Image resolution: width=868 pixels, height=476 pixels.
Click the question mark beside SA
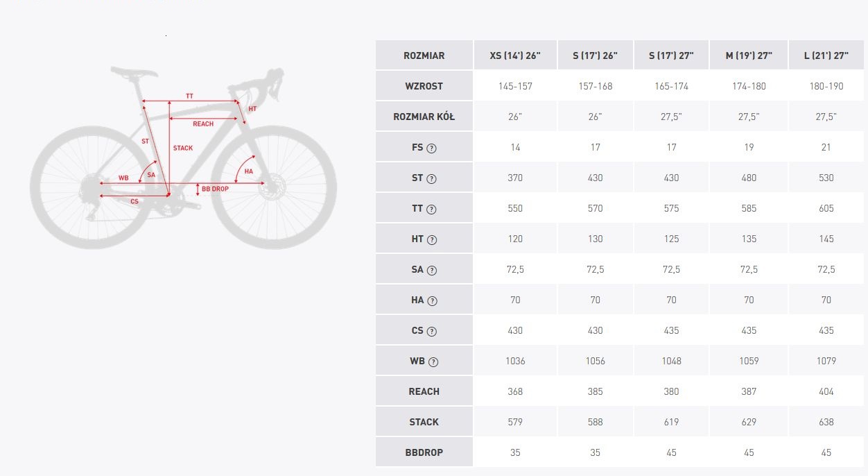click(x=433, y=270)
